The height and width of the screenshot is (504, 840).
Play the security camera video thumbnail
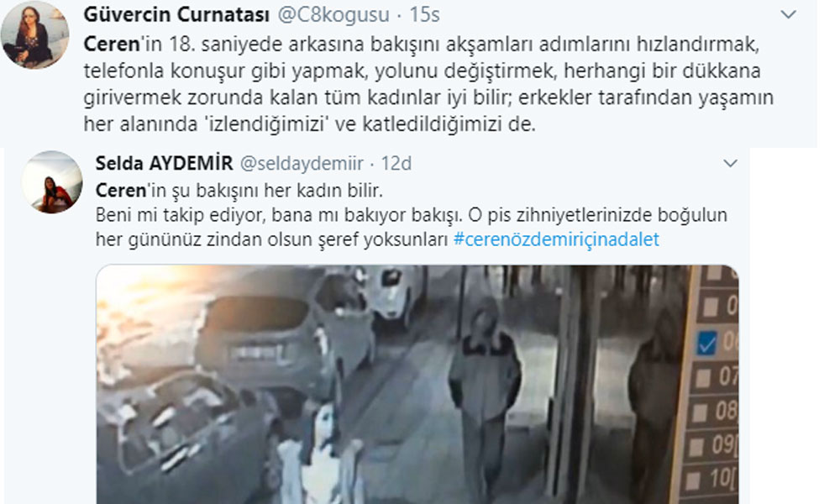417,384
